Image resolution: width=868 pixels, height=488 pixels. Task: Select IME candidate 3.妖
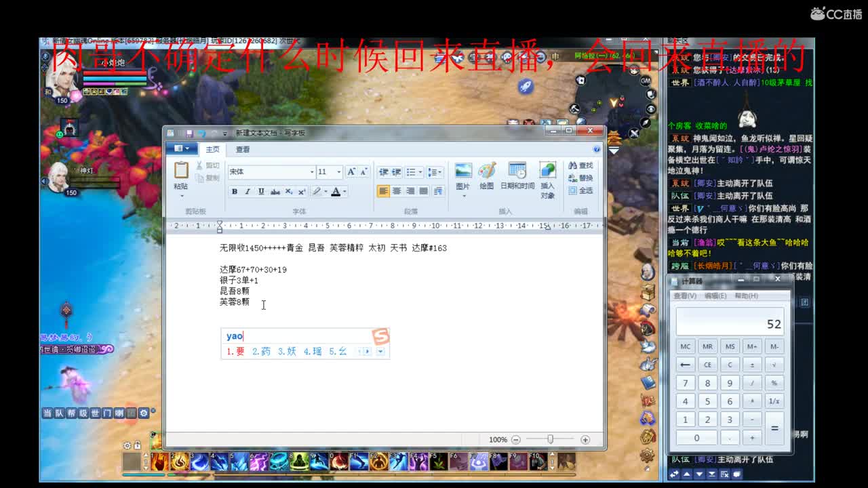tap(287, 351)
